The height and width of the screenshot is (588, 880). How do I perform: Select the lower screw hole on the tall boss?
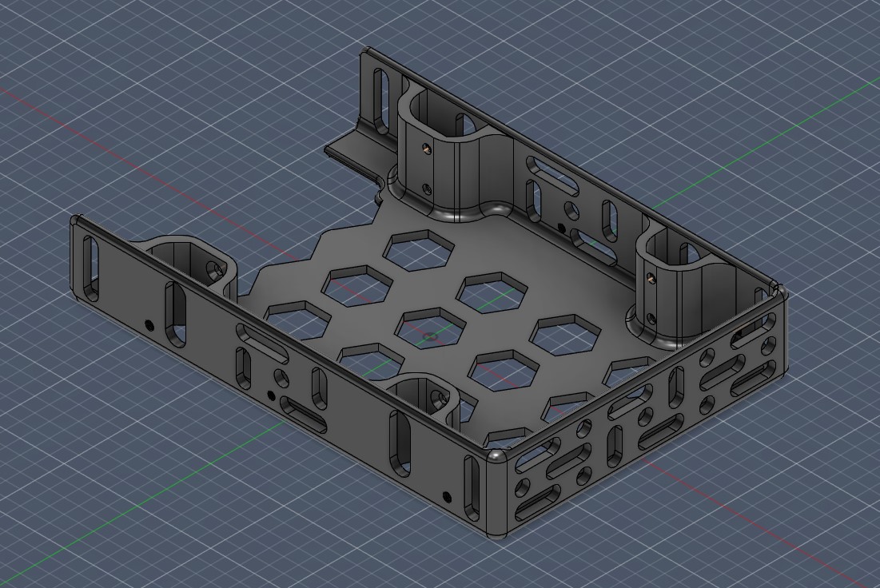pyautogui.click(x=427, y=188)
